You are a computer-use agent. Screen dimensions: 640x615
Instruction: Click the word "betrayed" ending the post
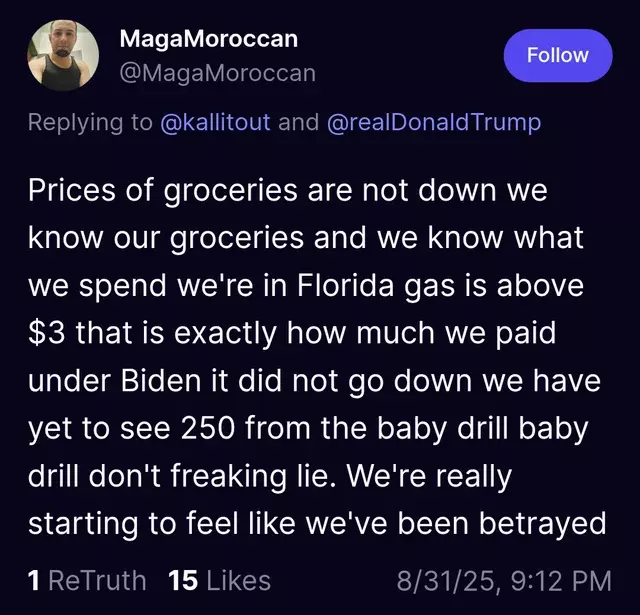pyautogui.click(x=542, y=524)
